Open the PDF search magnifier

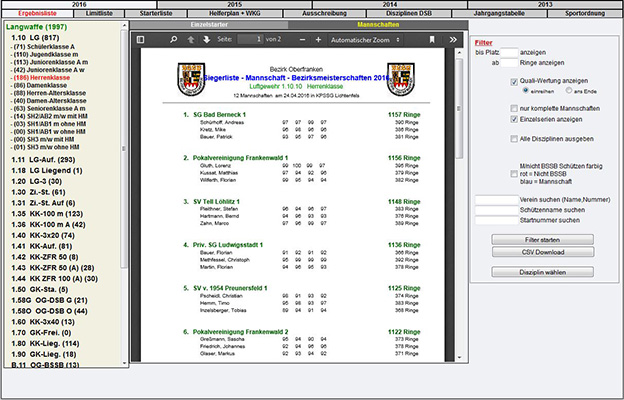(x=174, y=40)
